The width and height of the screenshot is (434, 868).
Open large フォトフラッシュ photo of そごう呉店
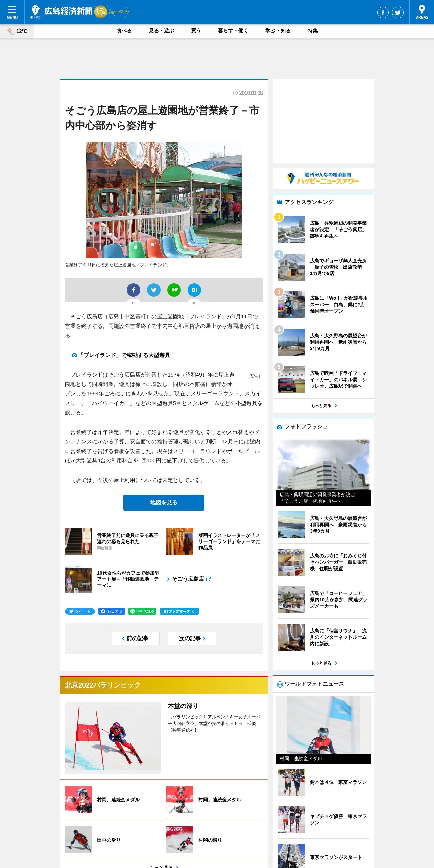coord(323,472)
